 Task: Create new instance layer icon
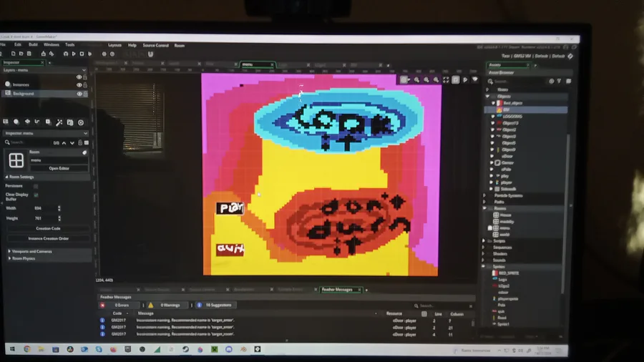(x=16, y=122)
